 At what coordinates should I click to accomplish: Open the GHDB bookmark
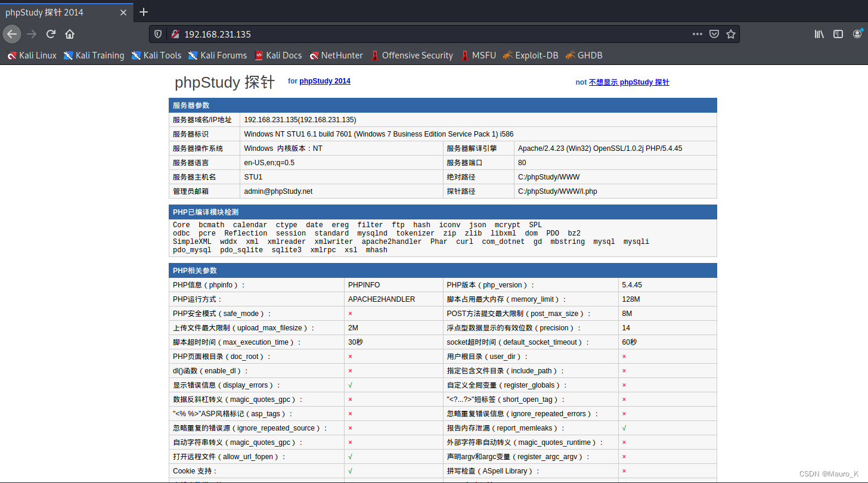[x=584, y=55]
